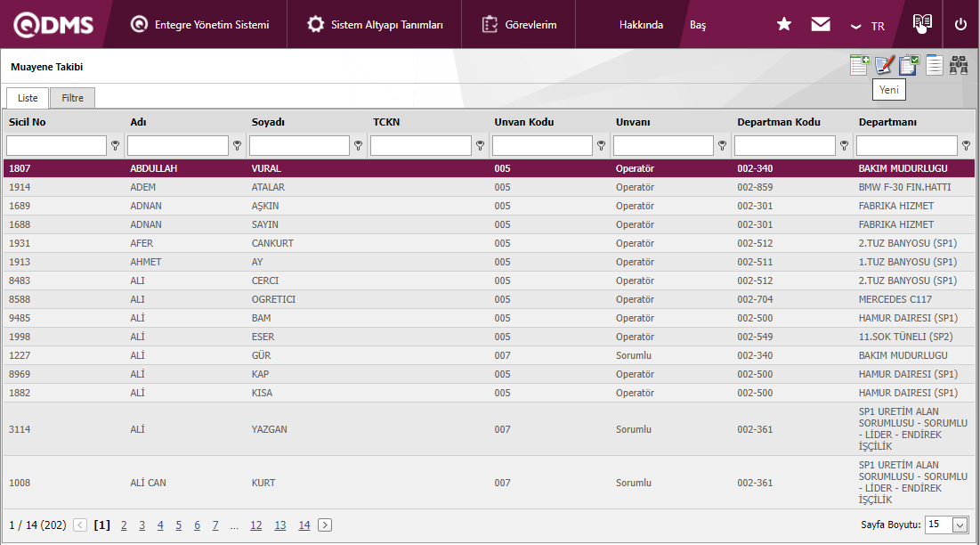Open messages via the envelope icon
This screenshot has height=545, width=980.
821,25
